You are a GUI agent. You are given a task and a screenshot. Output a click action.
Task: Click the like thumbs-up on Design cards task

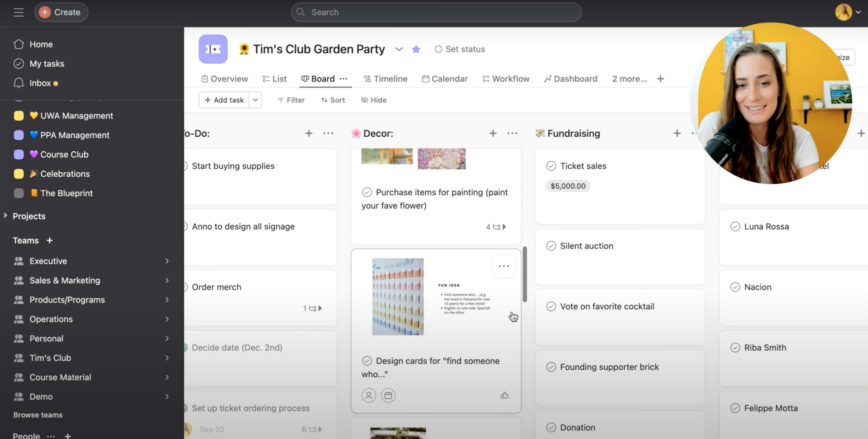point(504,395)
